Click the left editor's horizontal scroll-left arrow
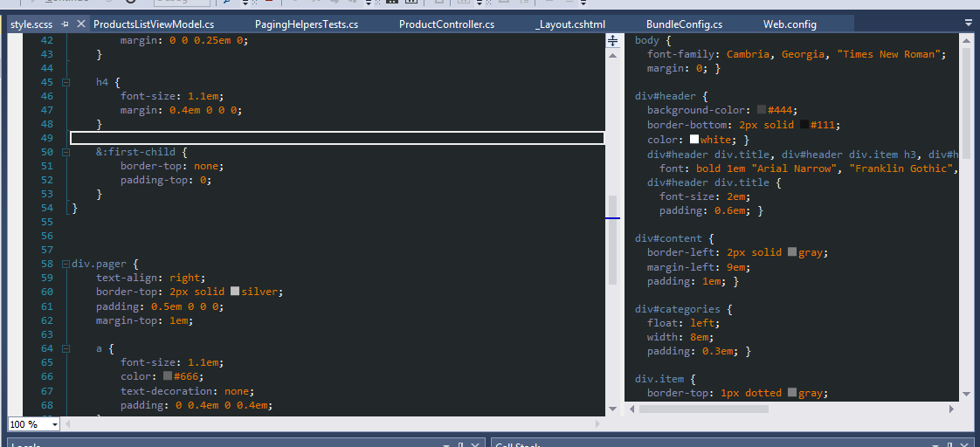The image size is (980, 447). point(68,424)
